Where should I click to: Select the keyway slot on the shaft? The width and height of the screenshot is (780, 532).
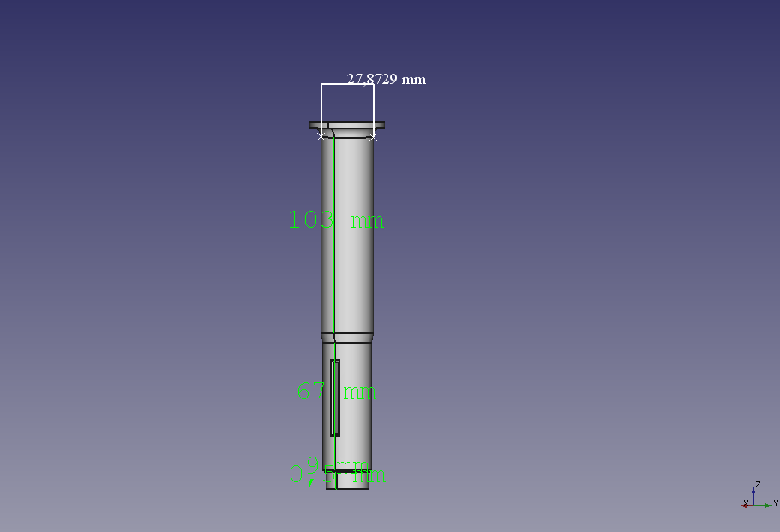pos(335,398)
